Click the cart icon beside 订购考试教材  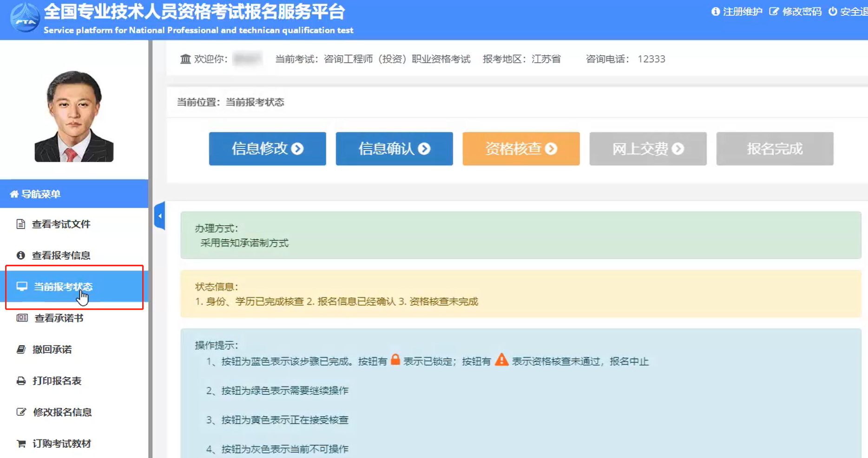[x=21, y=444]
